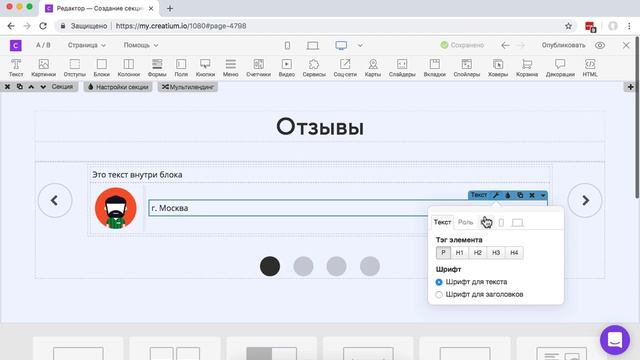Open the Сервисы tool

point(314,67)
